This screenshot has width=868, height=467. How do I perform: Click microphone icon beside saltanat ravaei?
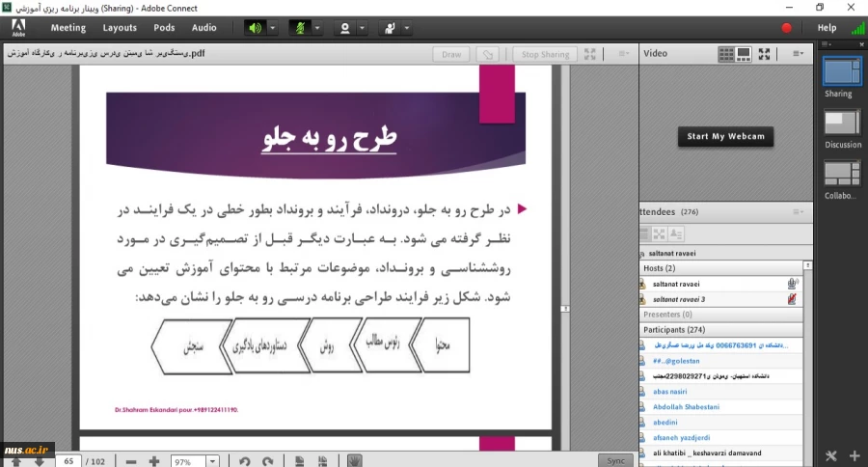(x=793, y=284)
